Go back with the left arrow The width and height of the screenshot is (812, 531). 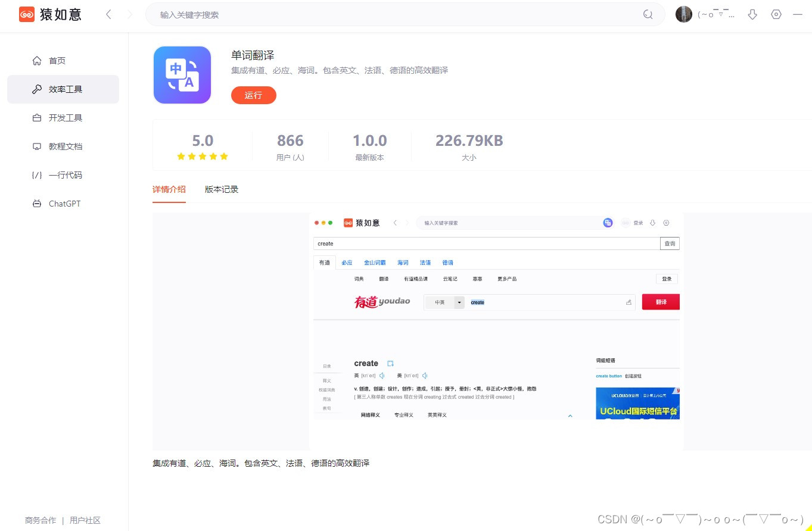point(108,14)
